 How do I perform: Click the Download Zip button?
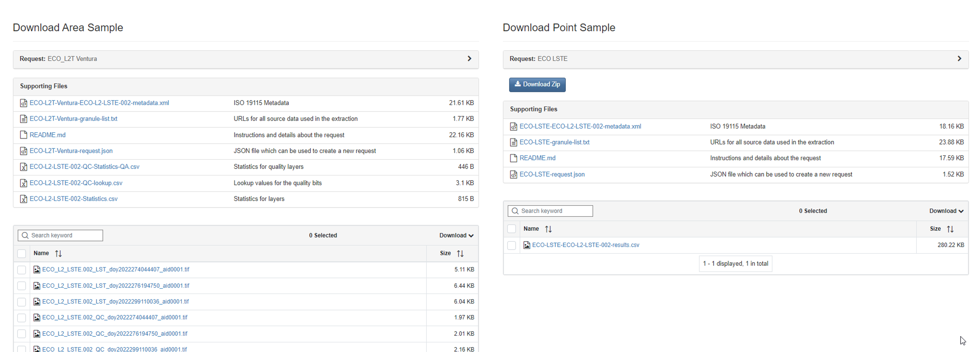(x=537, y=84)
